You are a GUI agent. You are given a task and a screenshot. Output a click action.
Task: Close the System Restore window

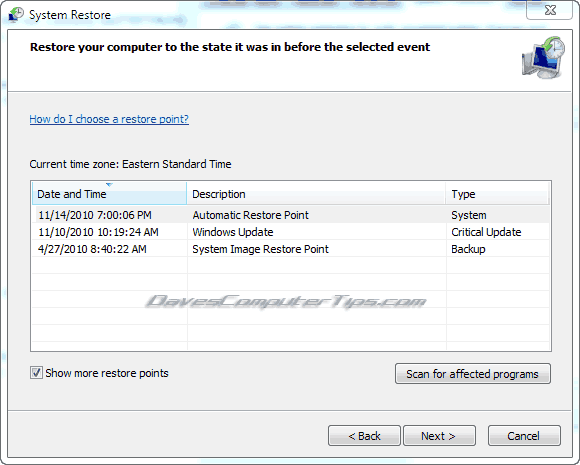(x=549, y=10)
